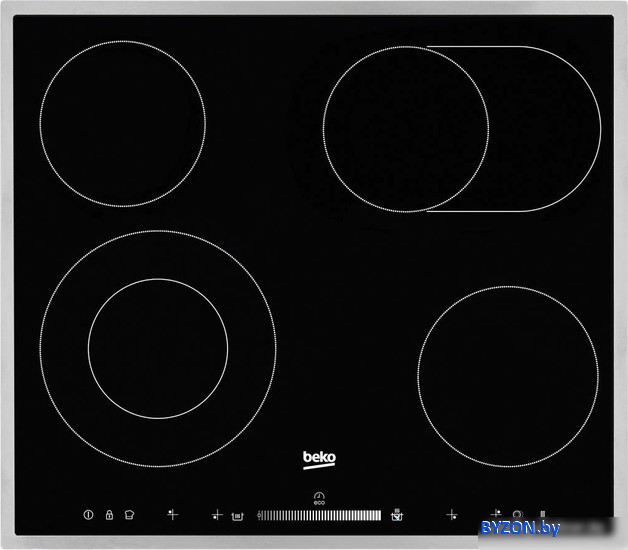
Task: Tap the child lock padlock key
Action: (x=109, y=514)
